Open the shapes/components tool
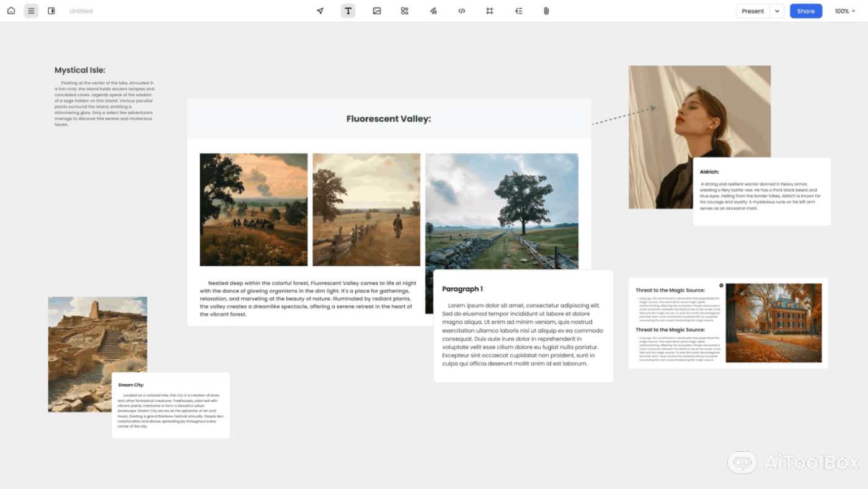This screenshot has height=489, width=868. (x=405, y=11)
